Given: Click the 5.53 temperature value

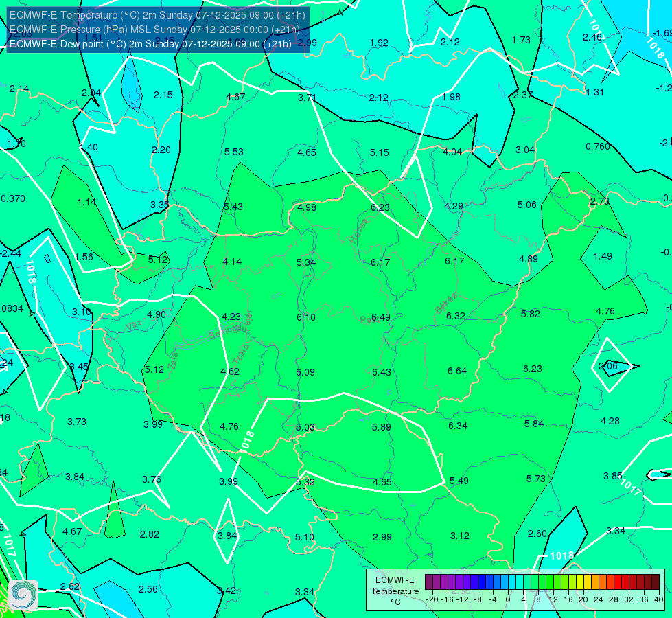Looking at the screenshot, I should pos(233,152).
